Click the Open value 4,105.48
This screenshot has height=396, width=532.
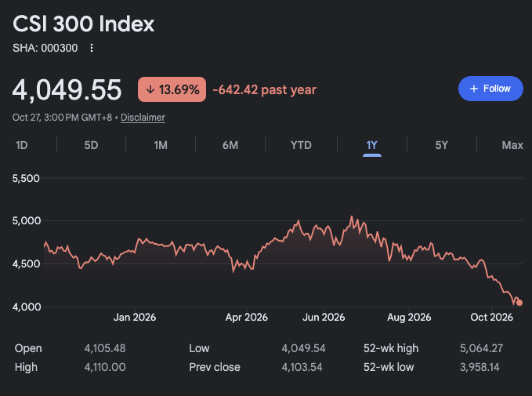pos(105,348)
